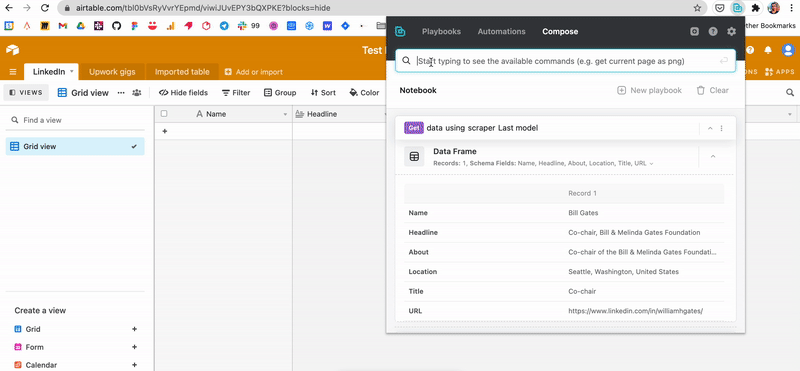Create a new Calendar view
This screenshot has width=800, height=371.
(76, 365)
